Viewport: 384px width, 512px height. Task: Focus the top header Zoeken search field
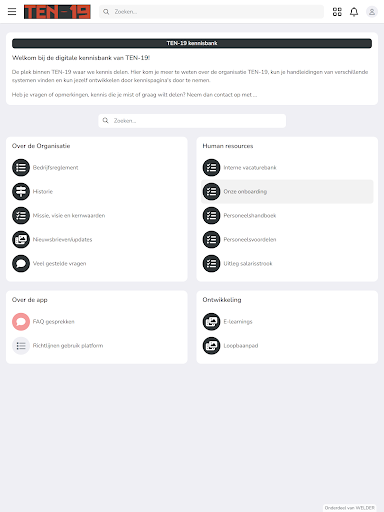[211, 12]
